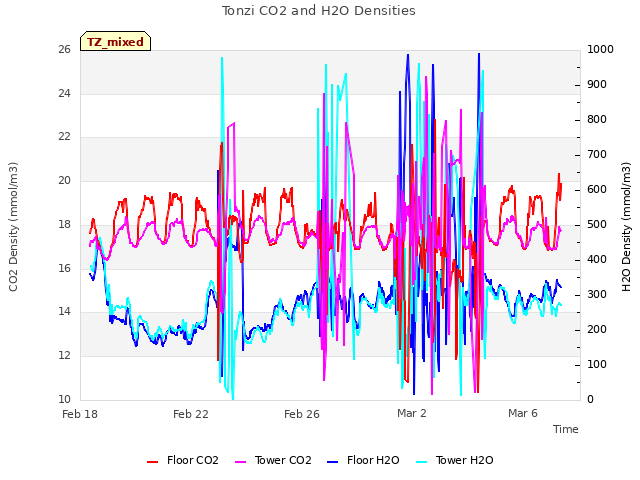Select the cyan Tower H2O legend swatch
Viewport: 640px width, 480px height.
(422, 462)
